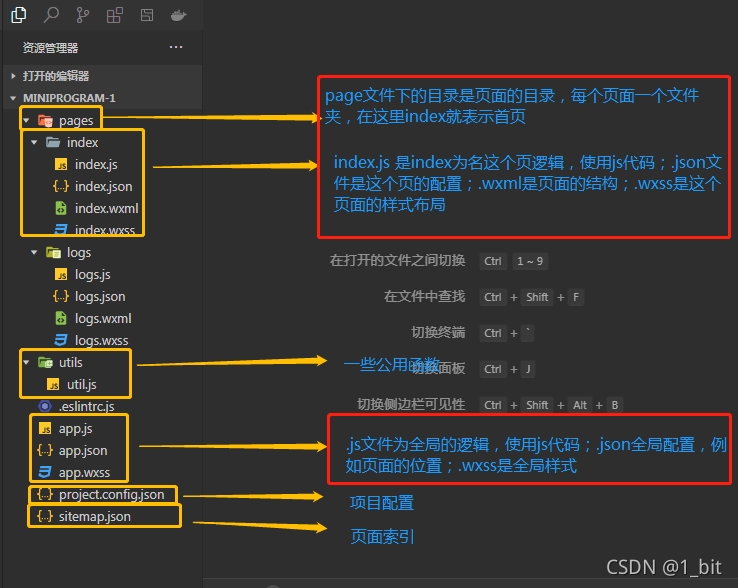Open index.wxml file name
Screen dimensions: 738x588
(107, 208)
